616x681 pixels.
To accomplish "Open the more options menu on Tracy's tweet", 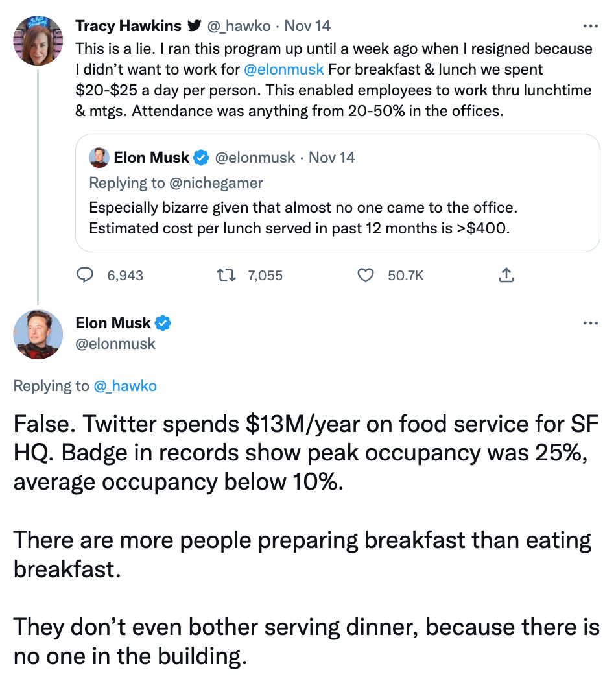I will [591, 25].
